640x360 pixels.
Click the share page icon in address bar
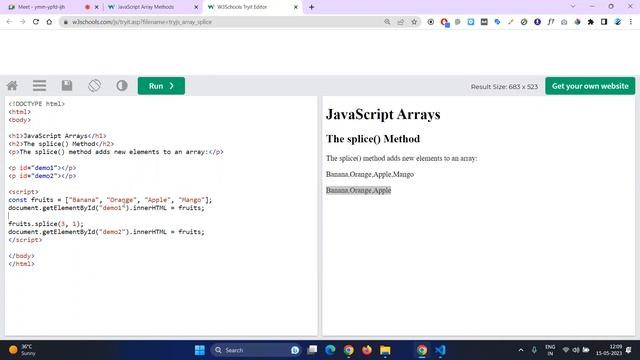tap(400, 22)
